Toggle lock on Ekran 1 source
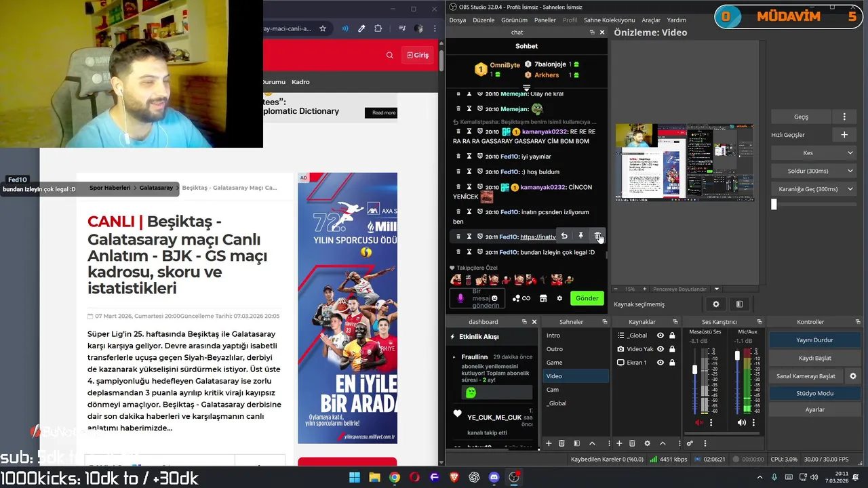 pos(672,363)
